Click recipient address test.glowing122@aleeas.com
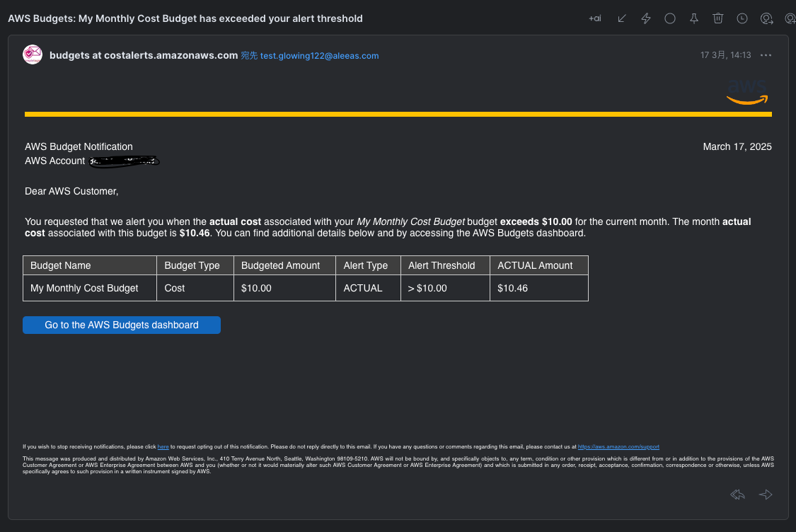The image size is (796, 532). 319,56
